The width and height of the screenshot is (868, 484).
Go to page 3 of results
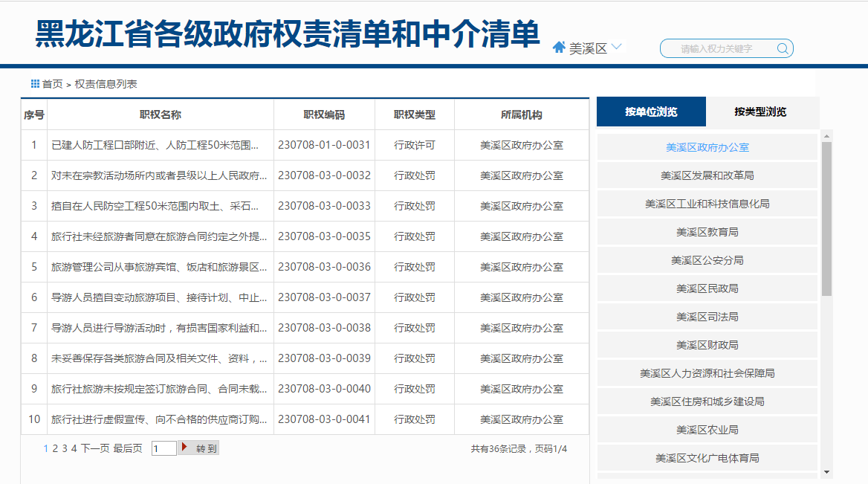[x=64, y=448]
